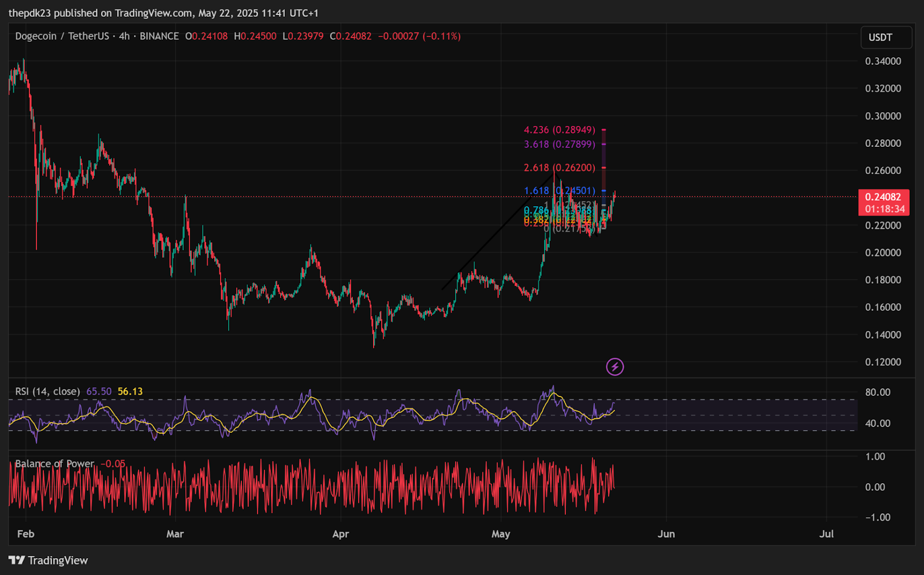Click the Apr date marker
The image size is (924, 575).
[x=341, y=533]
